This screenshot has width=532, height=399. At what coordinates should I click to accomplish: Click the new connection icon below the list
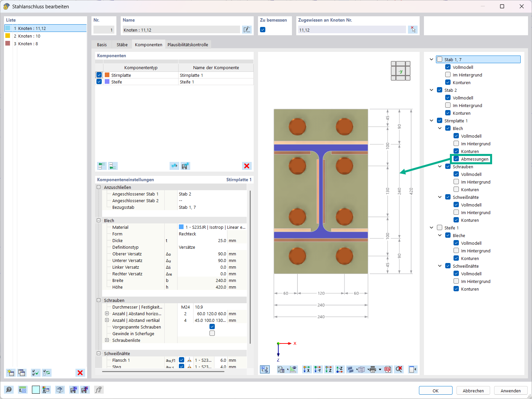(11, 373)
